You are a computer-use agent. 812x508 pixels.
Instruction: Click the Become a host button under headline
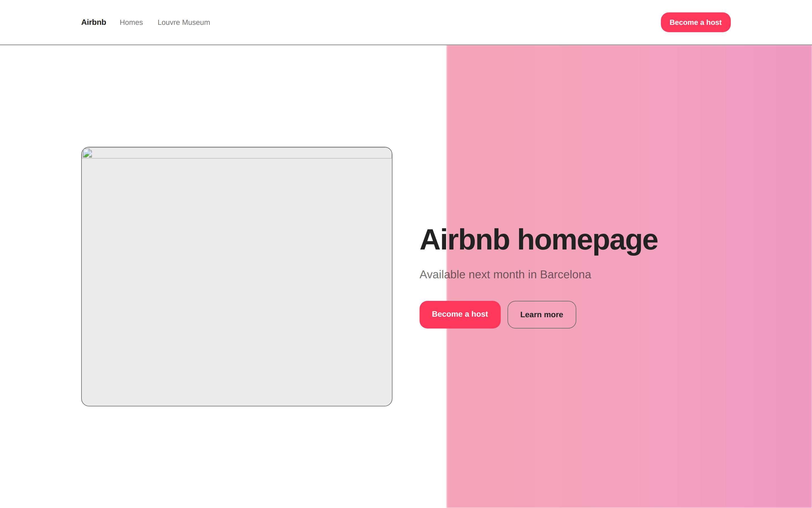(460, 314)
